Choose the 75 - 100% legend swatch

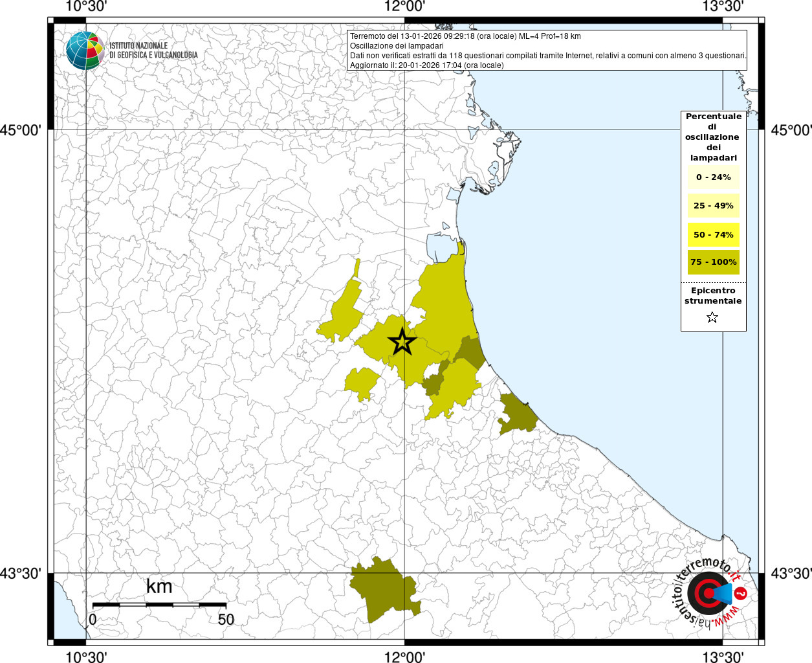coord(713,262)
